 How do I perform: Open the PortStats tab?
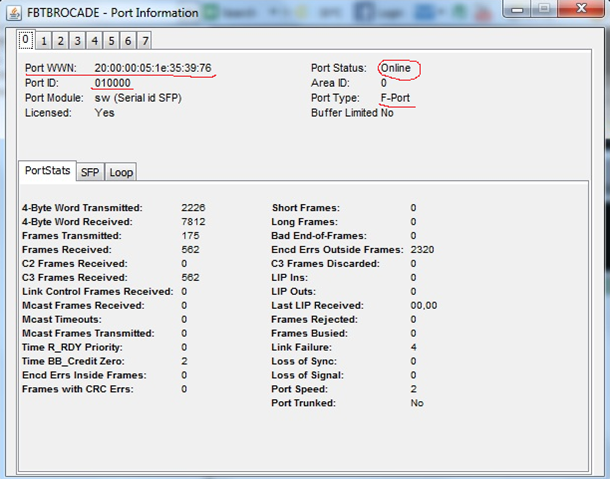tap(47, 170)
